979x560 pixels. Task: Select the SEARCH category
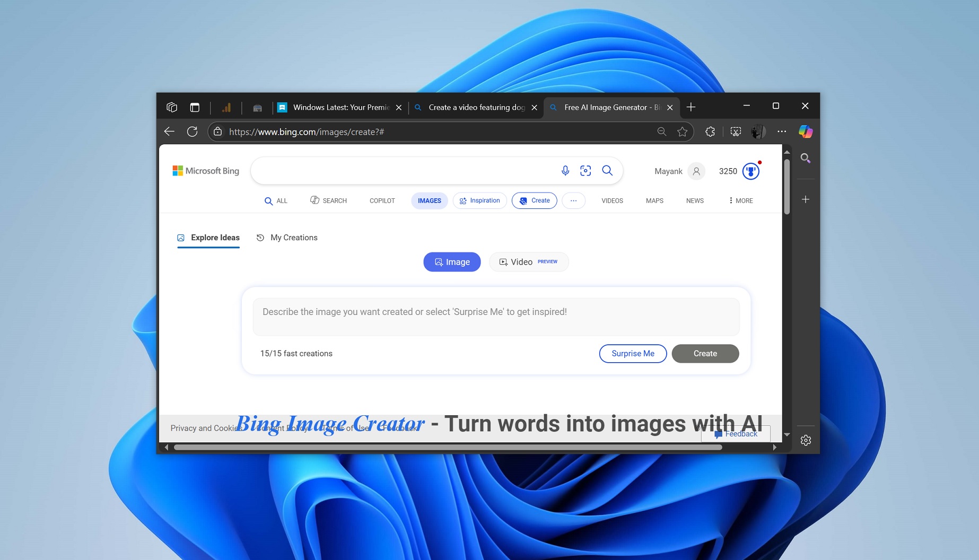pyautogui.click(x=328, y=200)
